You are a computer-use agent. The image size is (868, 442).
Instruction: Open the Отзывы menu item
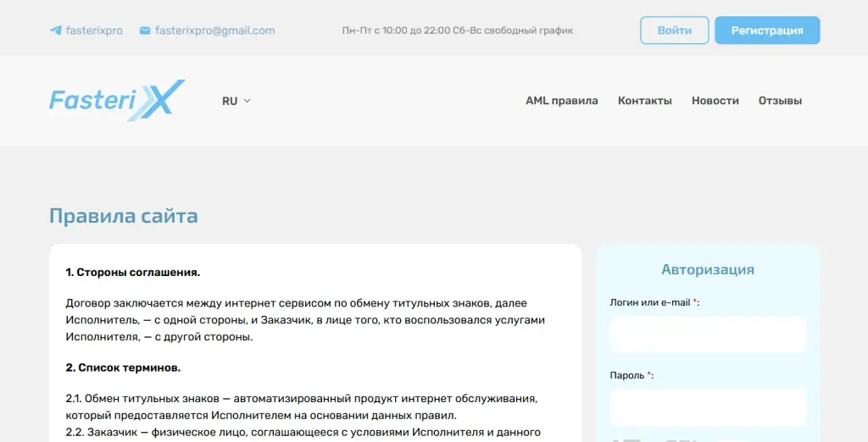coord(780,101)
